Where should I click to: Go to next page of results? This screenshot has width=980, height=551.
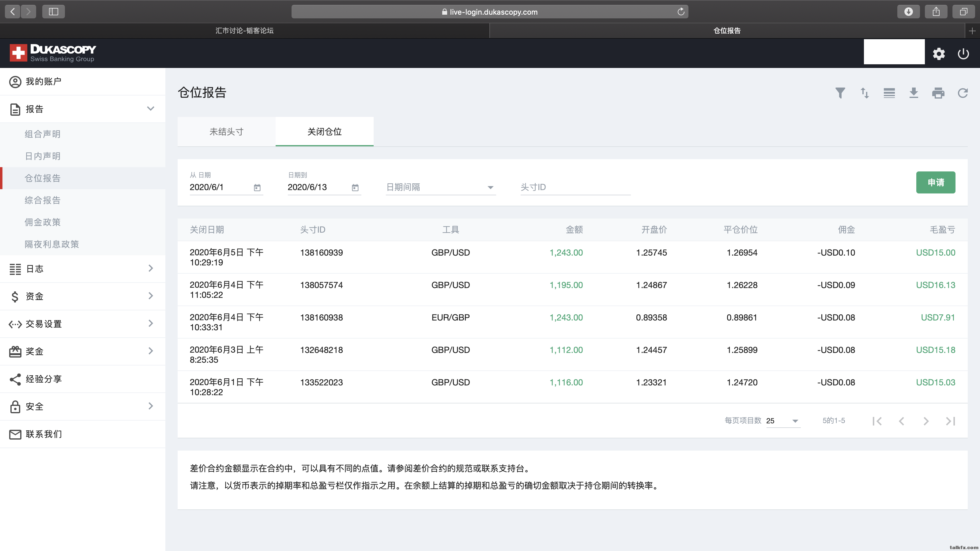[926, 421]
